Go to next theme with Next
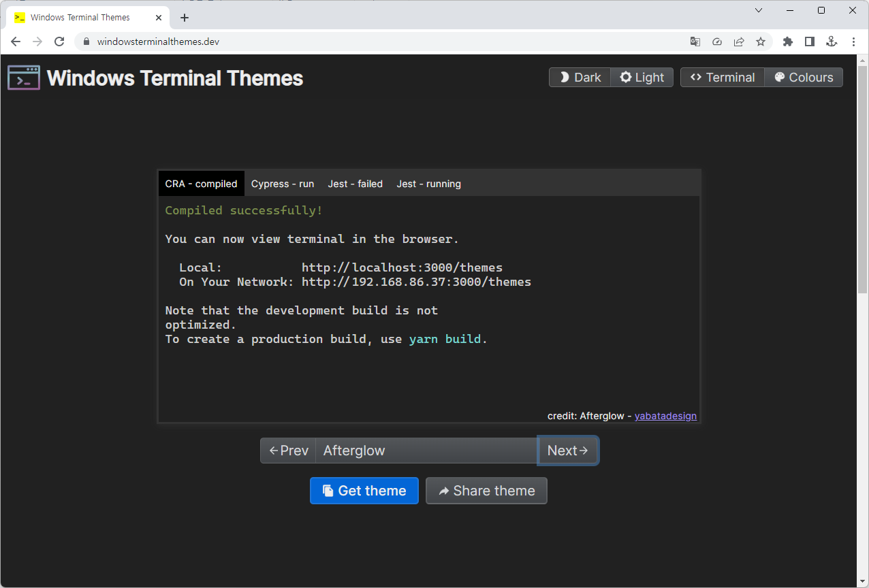Viewport: 869px width, 588px height. [568, 451]
